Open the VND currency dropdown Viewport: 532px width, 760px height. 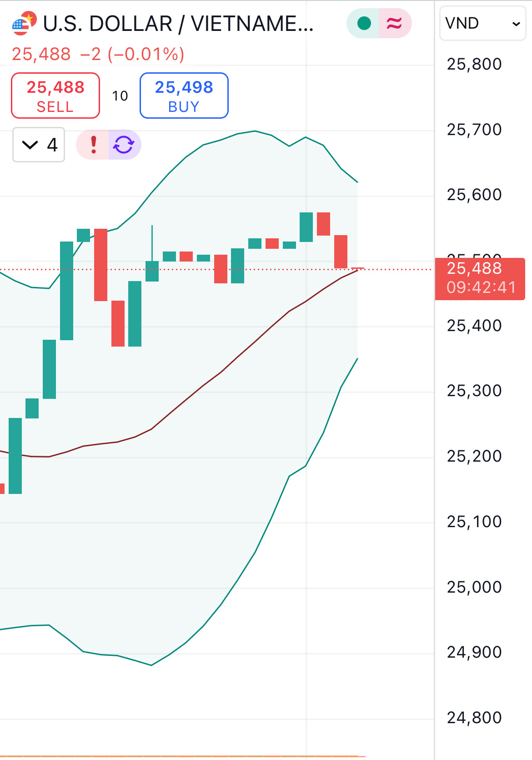482,24
